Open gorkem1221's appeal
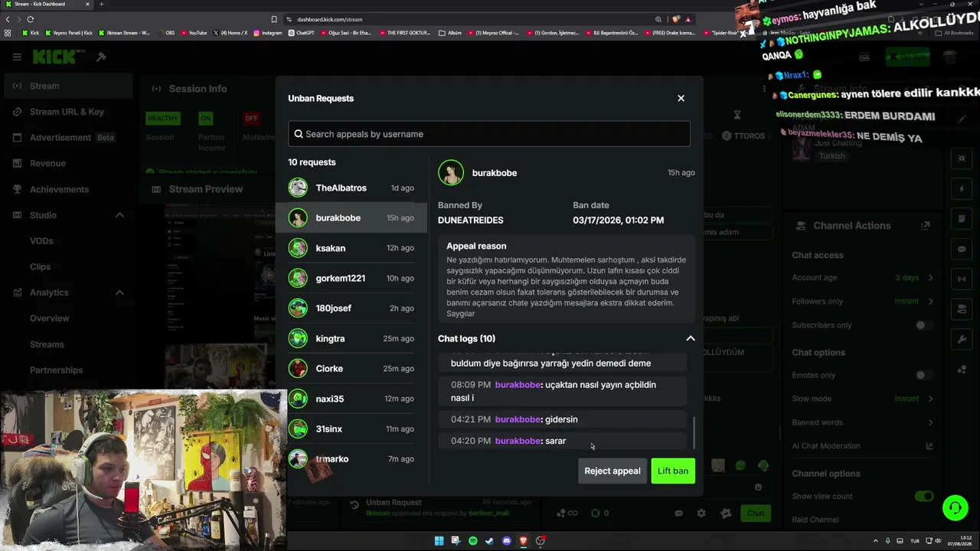Screen dimensions: 980x551 click(351, 278)
